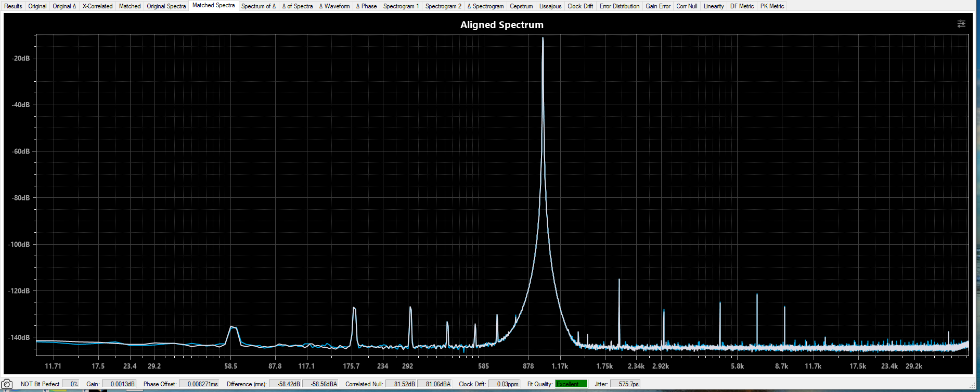Click the Correlated Null value 81.52dB

pyautogui.click(x=401, y=384)
